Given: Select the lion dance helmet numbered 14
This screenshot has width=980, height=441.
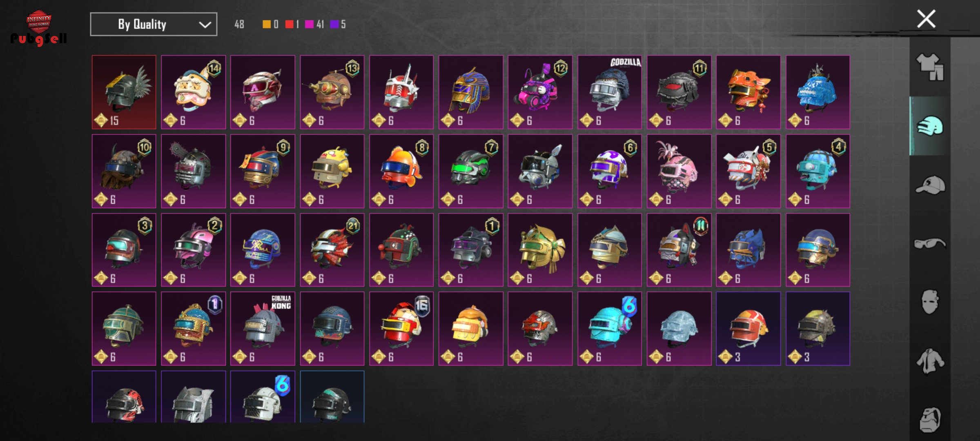Looking at the screenshot, I should 193,92.
